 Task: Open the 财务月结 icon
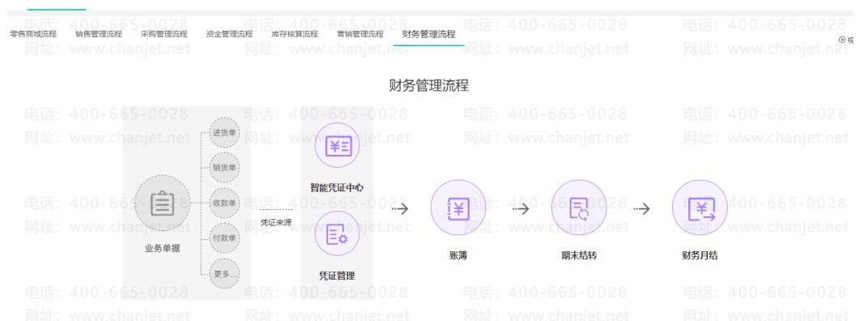point(700,208)
